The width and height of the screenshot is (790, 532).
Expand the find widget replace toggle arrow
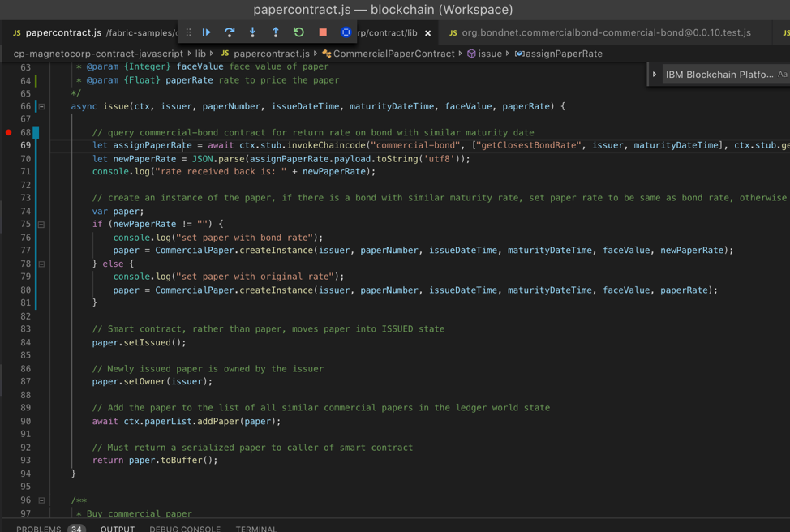pyautogui.click(x=655, y=75)
